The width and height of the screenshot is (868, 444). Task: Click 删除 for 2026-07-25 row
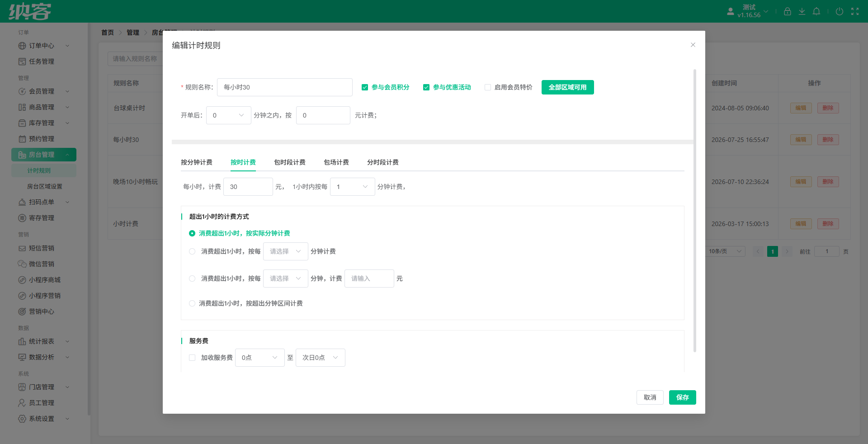[828, 140]
